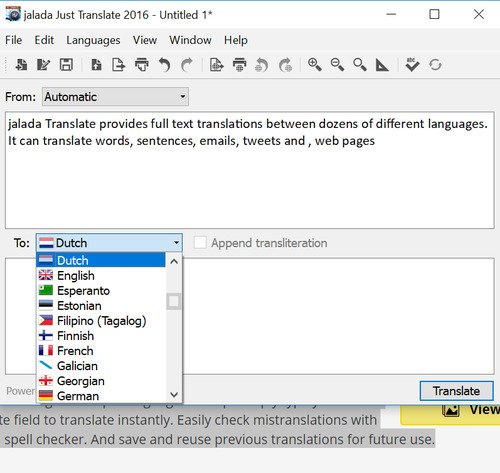Minimize the jalada Just Translate window
Image resolution: width=500 pixels, height=473 pixels.
point(391,14)
